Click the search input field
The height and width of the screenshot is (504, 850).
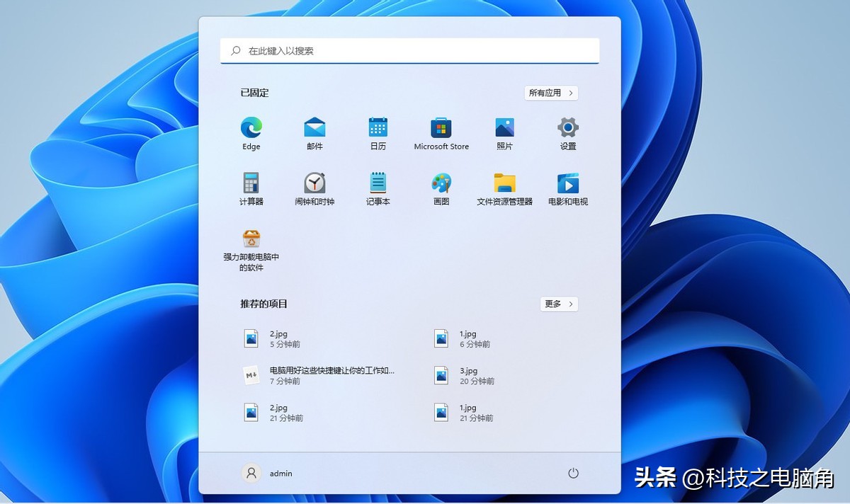click(409, 50)
